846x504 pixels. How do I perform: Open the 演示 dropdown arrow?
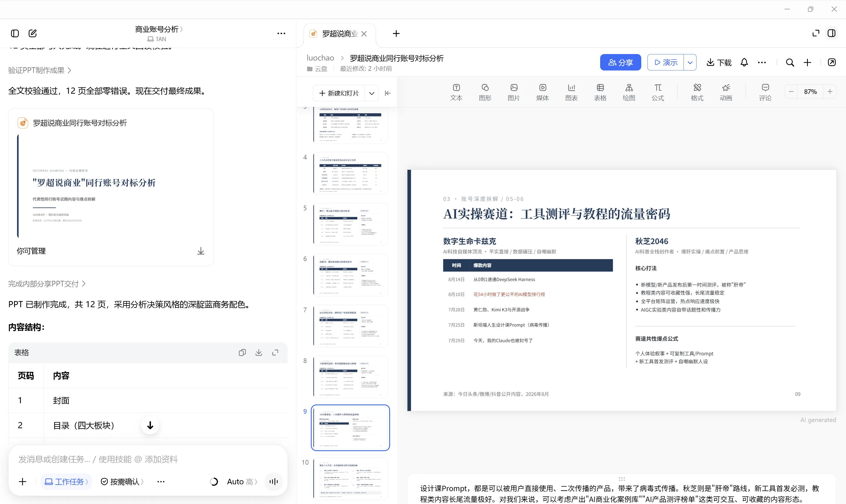(x=690, y=63)
